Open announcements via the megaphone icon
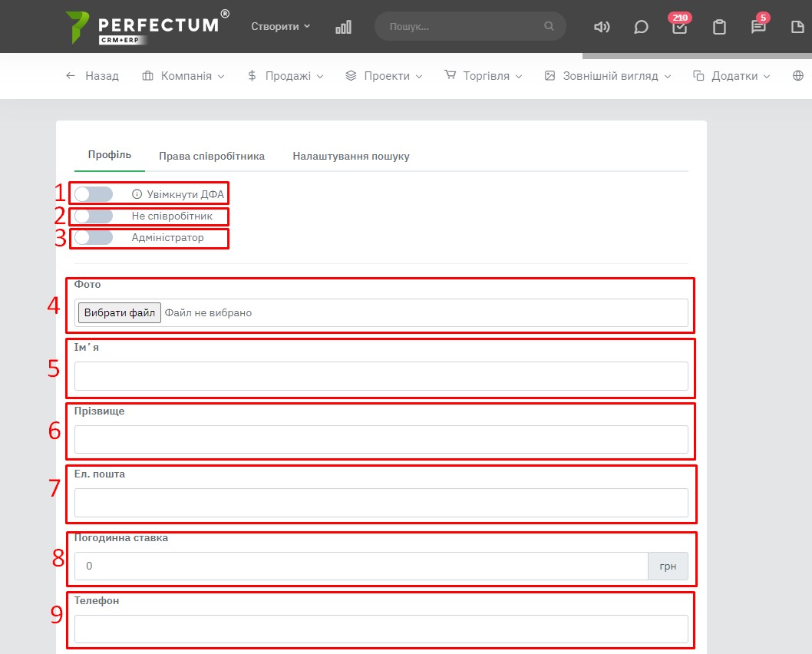Viewport: 812px width, 654px height. coord(602,27)
